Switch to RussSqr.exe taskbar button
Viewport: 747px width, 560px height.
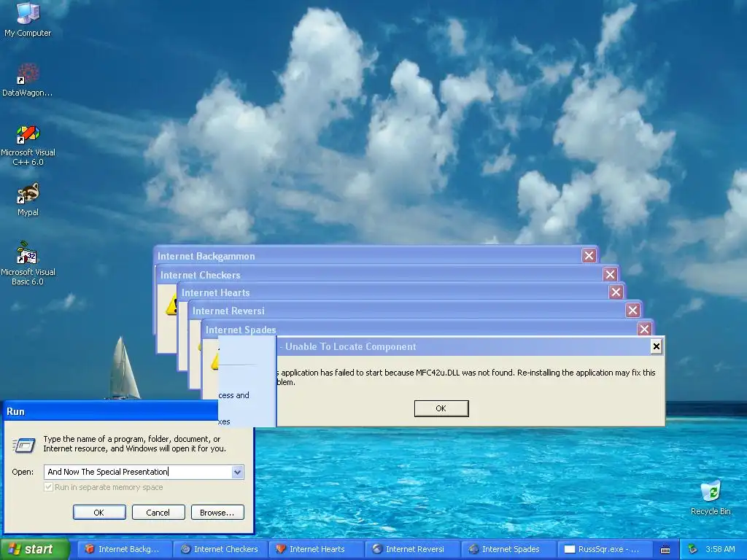[605, 549]
